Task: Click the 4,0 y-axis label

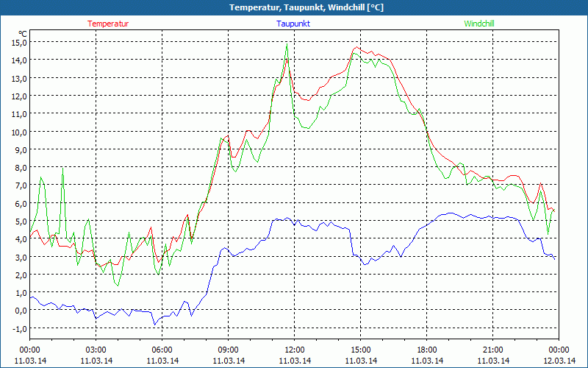Action: click(21, 238)
